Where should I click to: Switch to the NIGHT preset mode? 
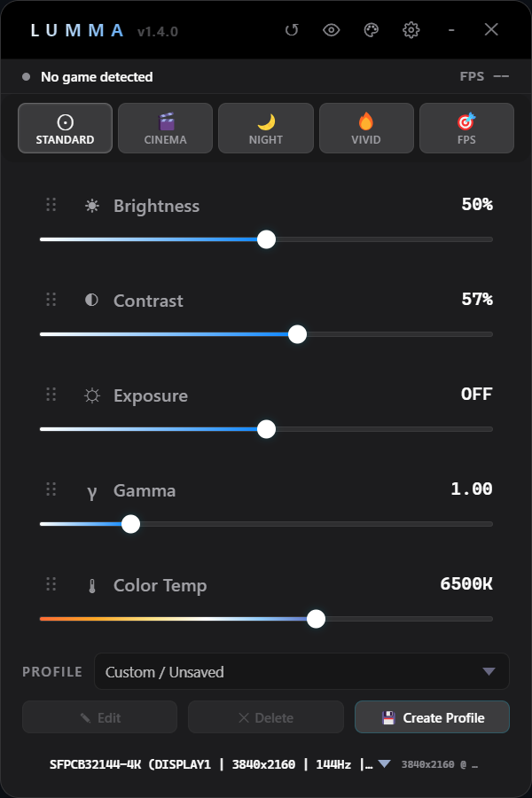click(266, 129)
